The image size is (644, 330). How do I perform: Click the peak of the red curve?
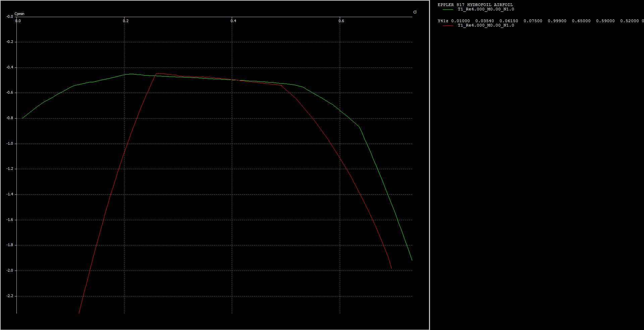[158, 73]
